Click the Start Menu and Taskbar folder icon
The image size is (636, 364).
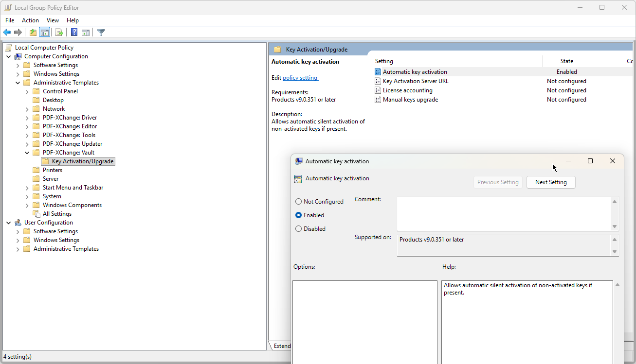36,188
